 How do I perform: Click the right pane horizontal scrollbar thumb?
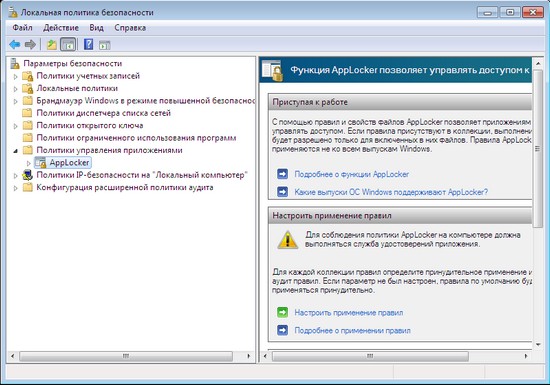pos(370,356)
